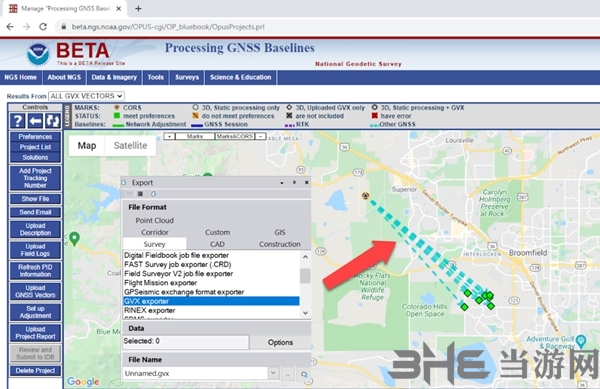Click the Export panel title icon
This screenshot has height=389, width=600.
pos(124,183)
